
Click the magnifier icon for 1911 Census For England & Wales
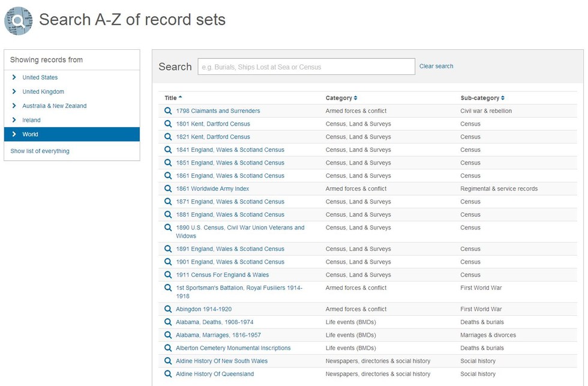[x=168, y=275]
